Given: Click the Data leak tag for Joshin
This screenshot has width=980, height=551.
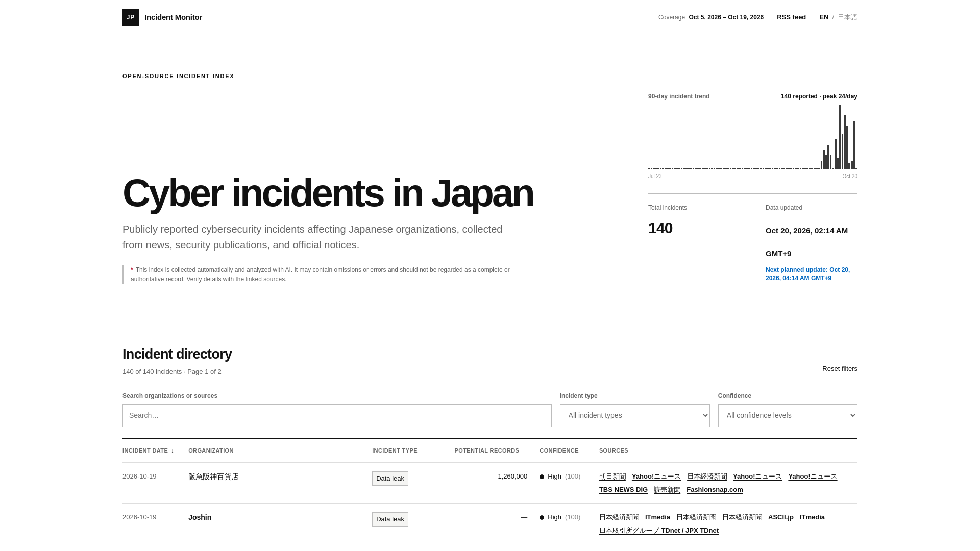Looking at the screenshot, I should 390,519.
